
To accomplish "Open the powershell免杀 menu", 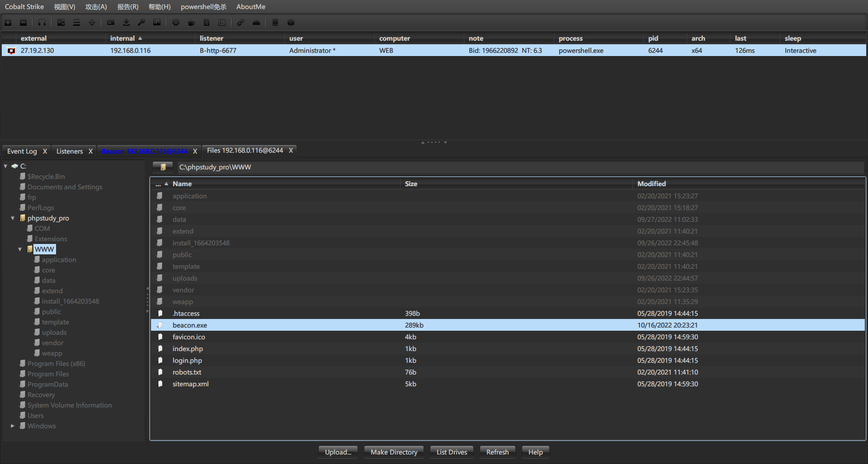I will pos(203,7).
